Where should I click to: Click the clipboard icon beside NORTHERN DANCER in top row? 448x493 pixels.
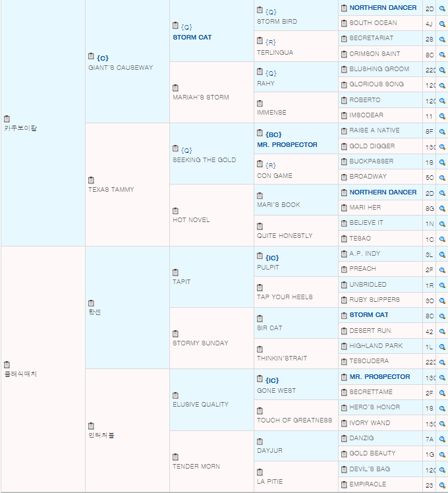pyautogui.click(x=344, y=8)
